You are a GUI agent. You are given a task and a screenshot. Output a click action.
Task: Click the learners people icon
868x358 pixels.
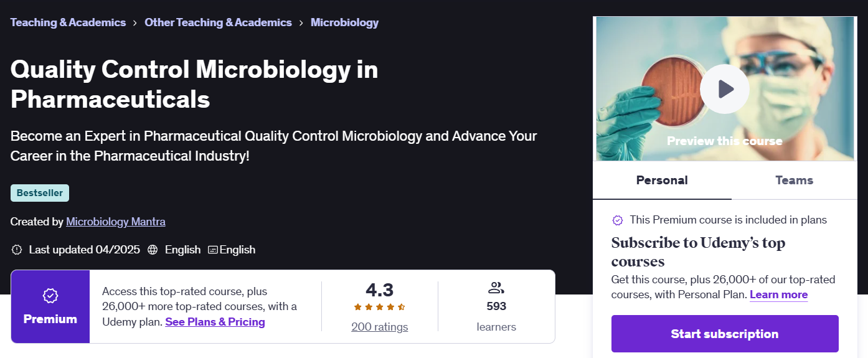coord(496,288)
